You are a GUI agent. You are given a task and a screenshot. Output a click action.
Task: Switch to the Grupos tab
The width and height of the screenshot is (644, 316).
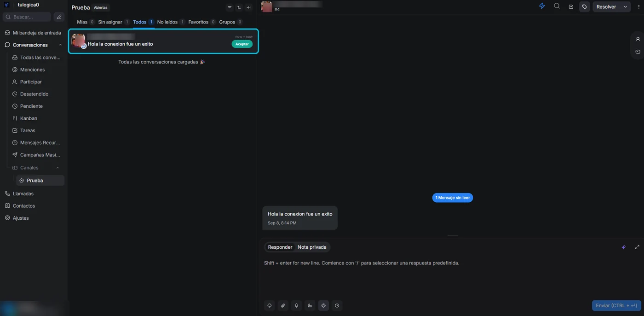(231, 22)
